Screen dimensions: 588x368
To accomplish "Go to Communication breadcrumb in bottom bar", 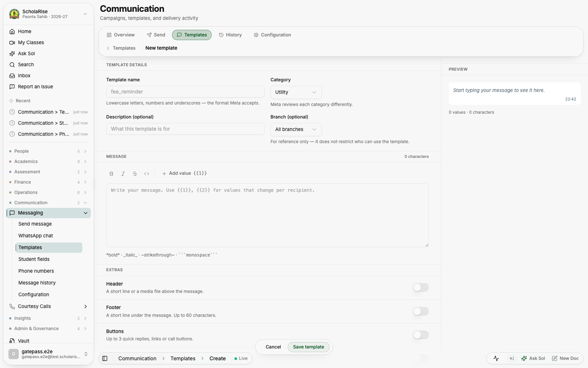I will pos(137,358).
